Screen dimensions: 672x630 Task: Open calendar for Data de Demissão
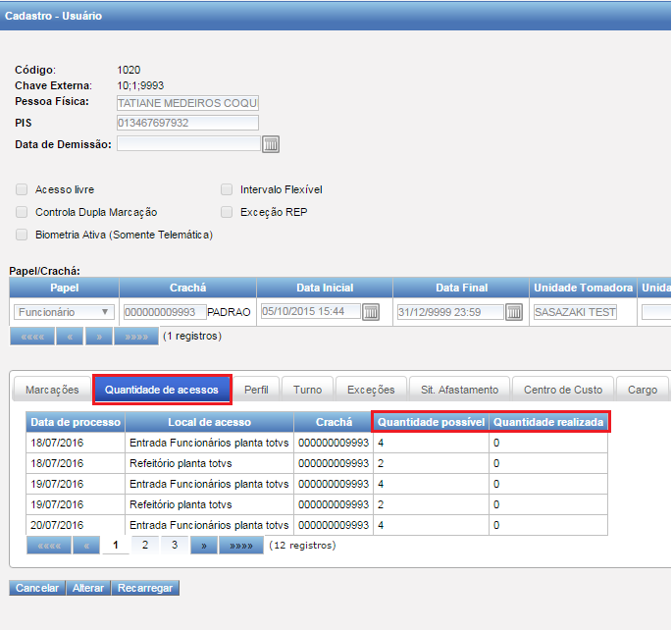(271, 144)
